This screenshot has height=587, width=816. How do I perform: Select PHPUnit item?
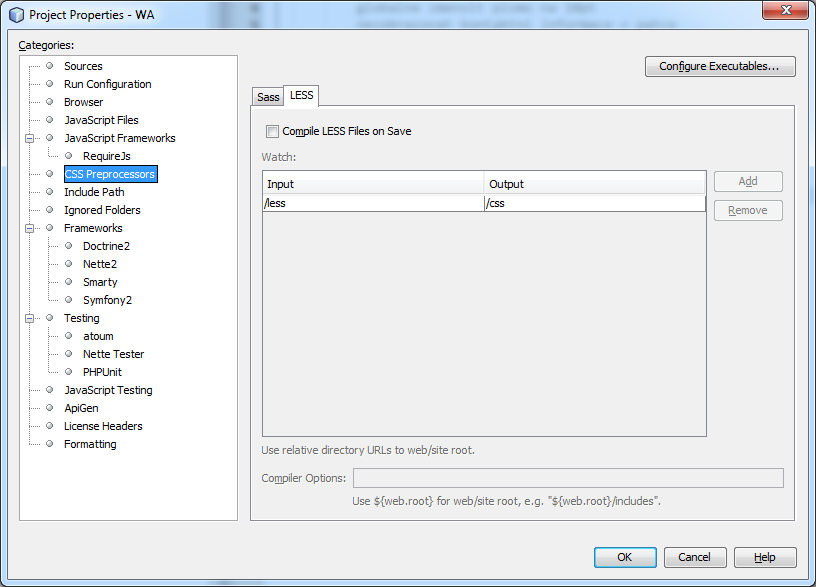(x=102, y=372)
